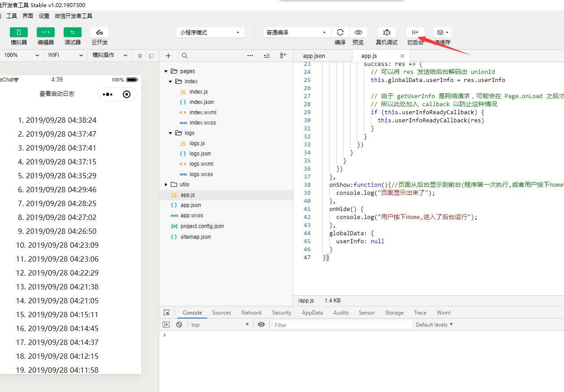
Task: Open the WiFi network dropdown
Action: (x=66, y=55)
